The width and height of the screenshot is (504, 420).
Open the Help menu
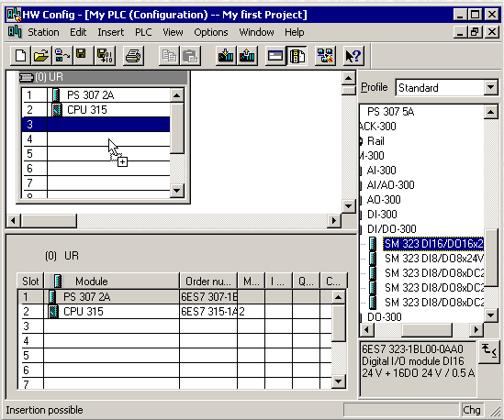coord(295,32)
